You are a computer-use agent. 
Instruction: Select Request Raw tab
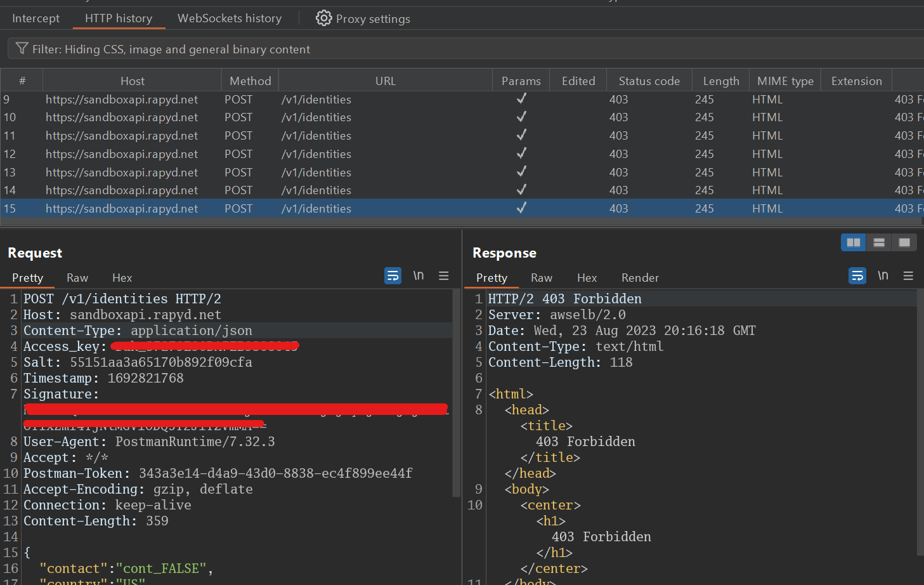click(x=77, y=278)
